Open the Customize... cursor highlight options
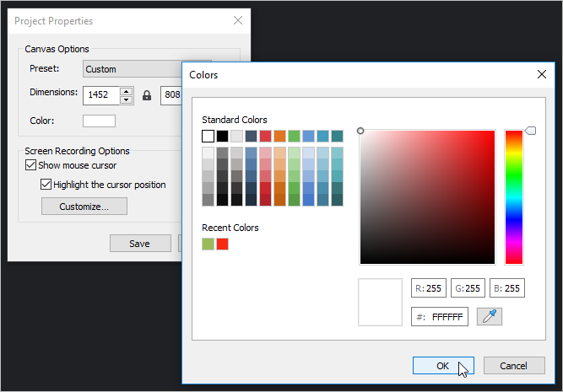This screenshot has height=392, width=563. click(x=84, y=207)
